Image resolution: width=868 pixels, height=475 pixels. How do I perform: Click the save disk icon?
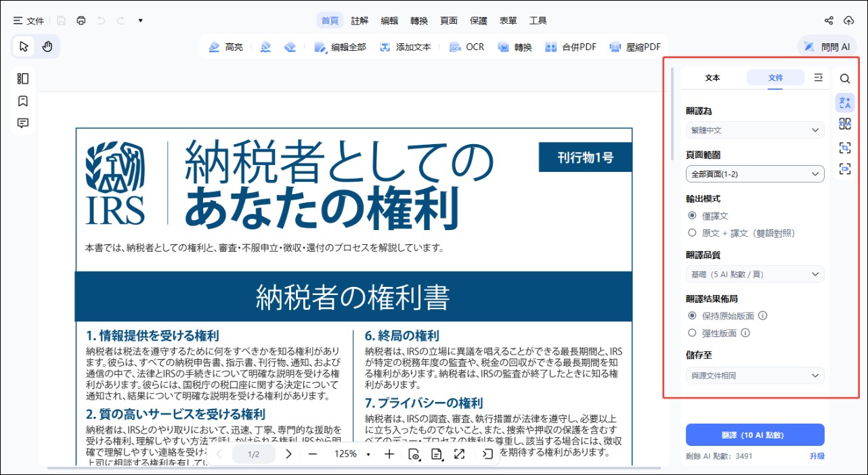pos(61,20)
